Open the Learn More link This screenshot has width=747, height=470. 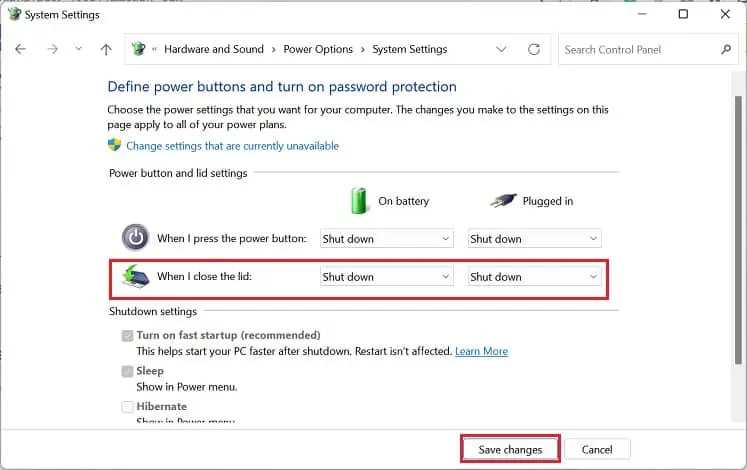tap(481, 351)
